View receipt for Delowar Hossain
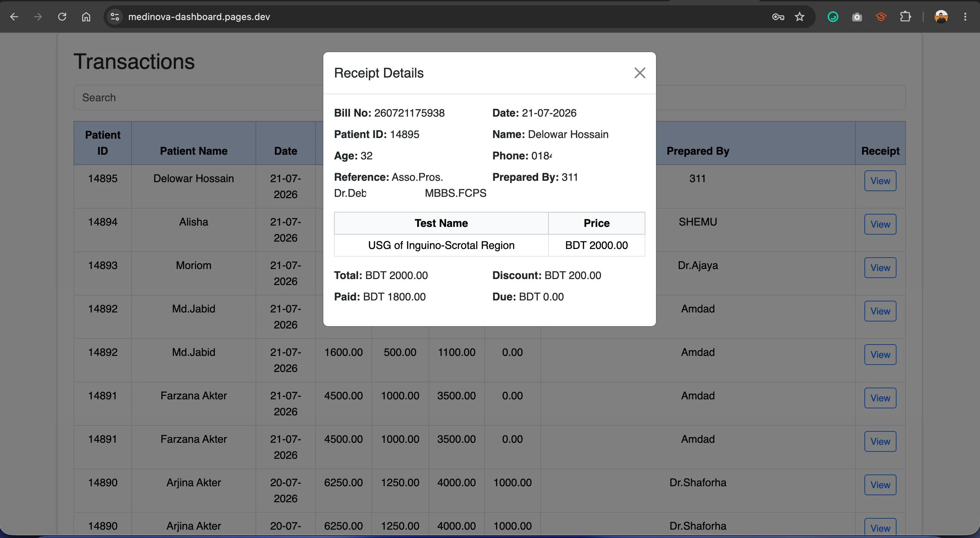 [x=880, y=181]
